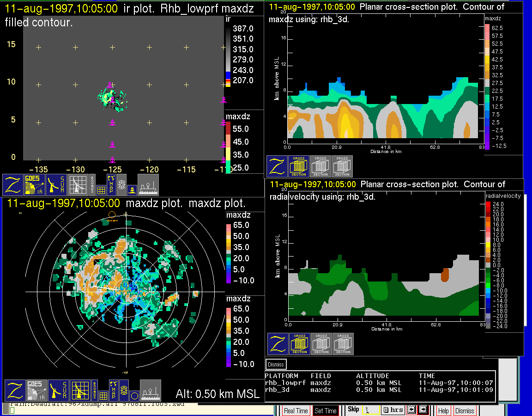
Task: Click 'maxdz plot. maxdz plot.' title text
Action: (186, 203)
